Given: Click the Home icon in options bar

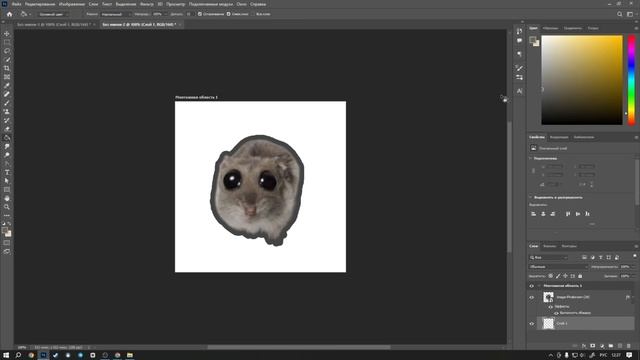Looking at the screenshot, I should tap(9, 14).
